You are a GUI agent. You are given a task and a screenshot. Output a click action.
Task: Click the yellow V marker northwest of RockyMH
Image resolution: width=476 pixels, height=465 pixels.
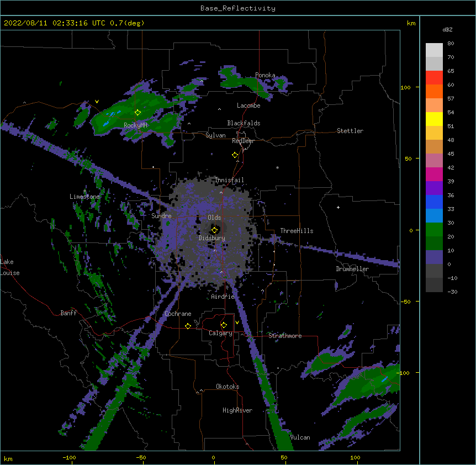97,102
